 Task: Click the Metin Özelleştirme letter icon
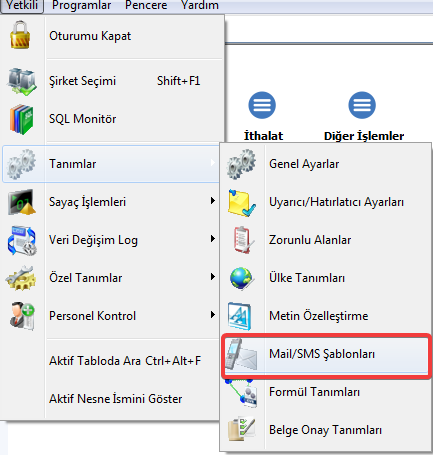coord(239,316)
